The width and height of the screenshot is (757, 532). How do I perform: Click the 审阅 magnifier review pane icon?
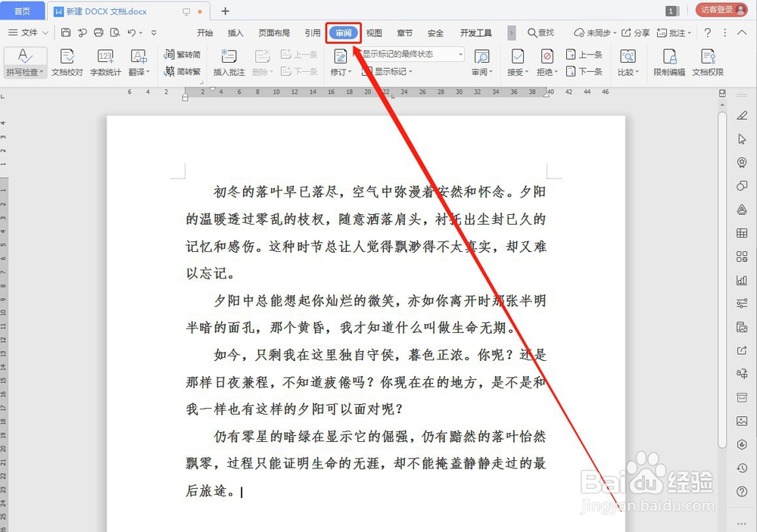pos(481,57)
